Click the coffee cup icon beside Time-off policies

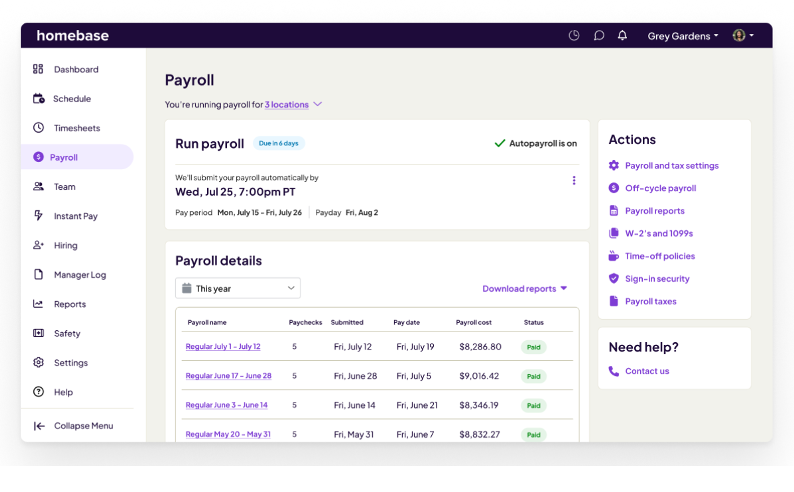tap(614, 256)
